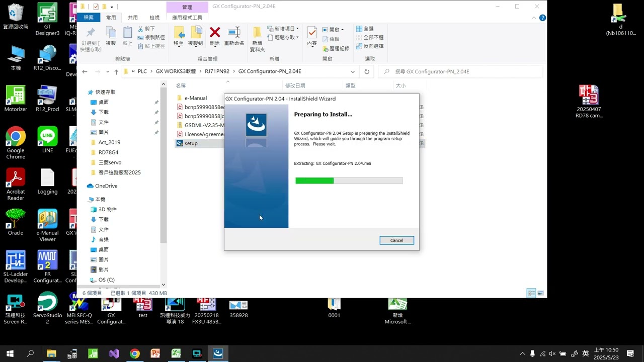Click the 歷程記錄 history command
This screenshot has width=644, height=362.
pos(336,48)
